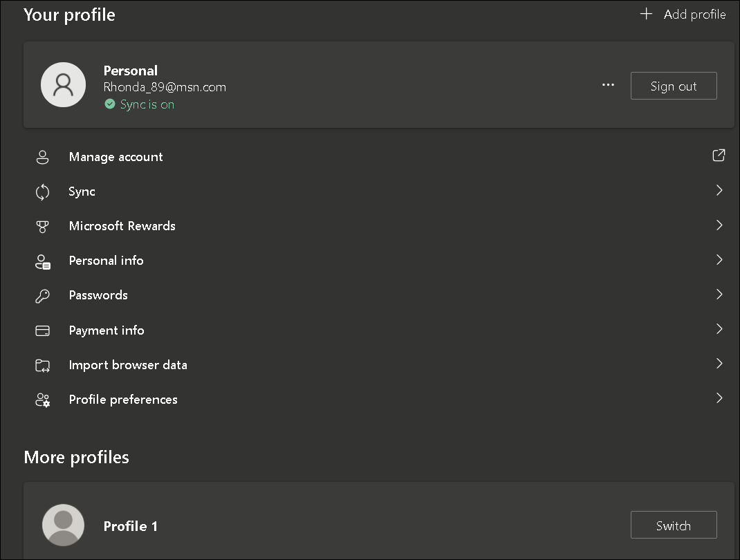Expand the Personal info chevron

pos(719,259)
